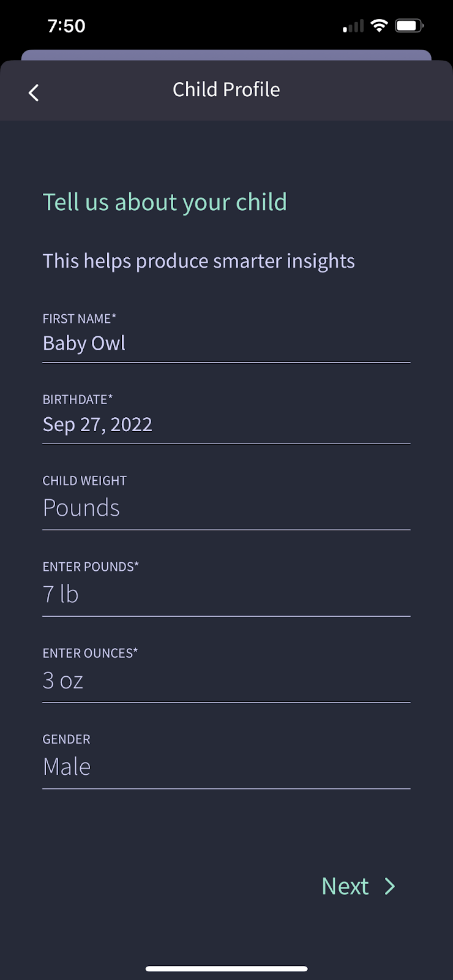This screenshot has height=980, width=453.
Task: Open the birthdate picker showing Sep 27, 2022
Action: click(225, 424)
